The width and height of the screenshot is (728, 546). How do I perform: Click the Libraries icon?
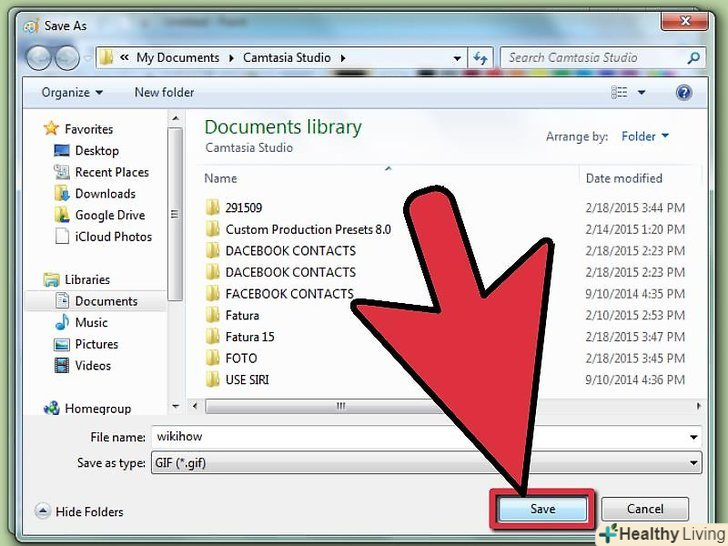coord(51,280)
